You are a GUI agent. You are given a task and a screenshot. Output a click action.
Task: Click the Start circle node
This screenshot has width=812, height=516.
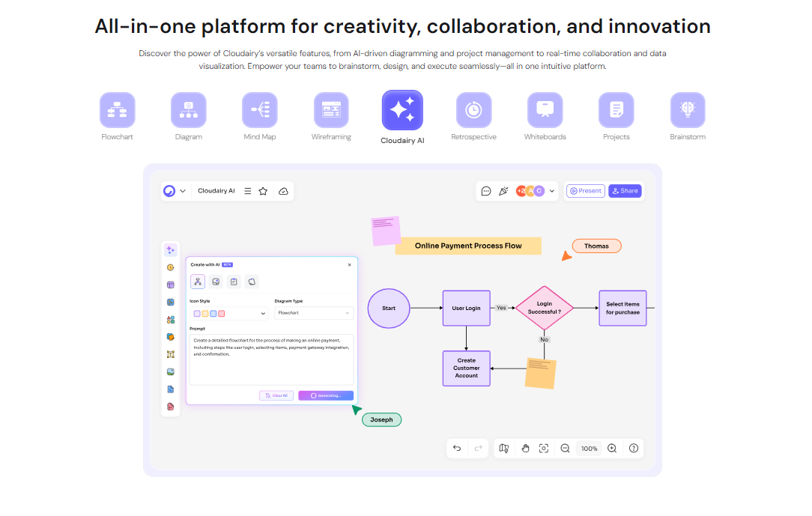(389, 309)
